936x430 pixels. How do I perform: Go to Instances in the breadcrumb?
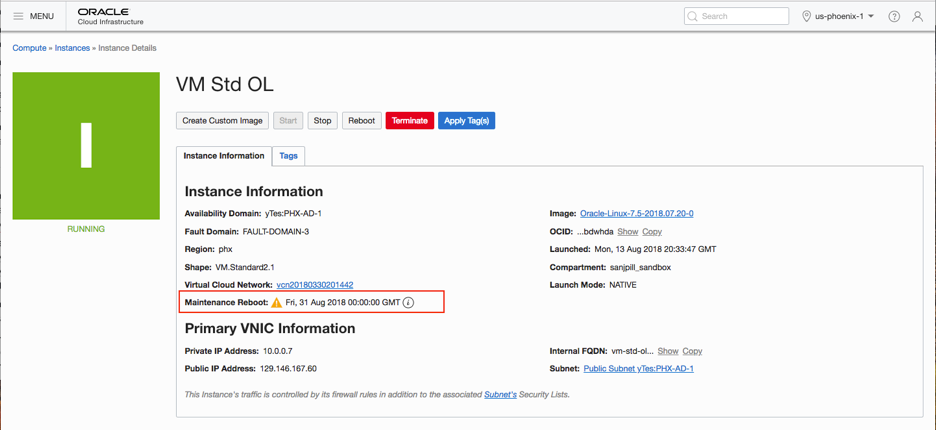tap(72, 48)
